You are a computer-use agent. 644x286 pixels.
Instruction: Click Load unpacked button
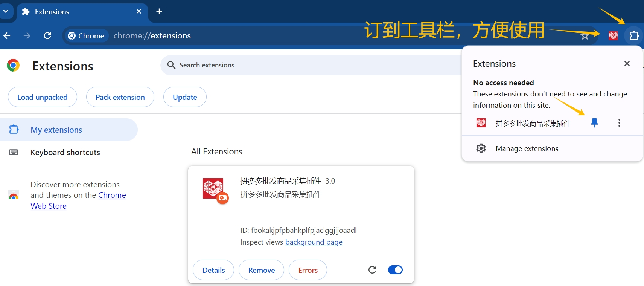43,97
